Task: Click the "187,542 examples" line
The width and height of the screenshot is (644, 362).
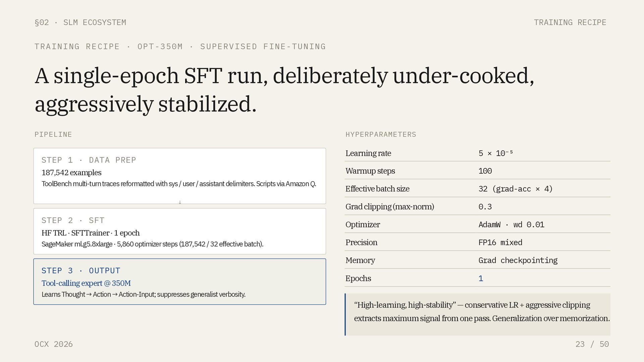Action: pyautogui.click(x=71, y=173)
